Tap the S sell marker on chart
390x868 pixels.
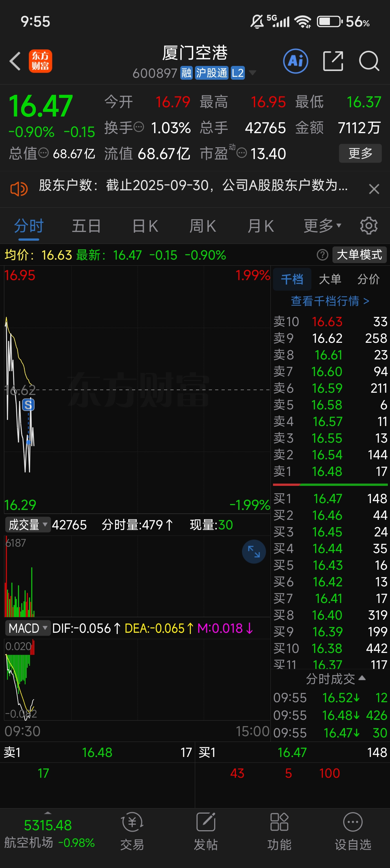[28, 405]
